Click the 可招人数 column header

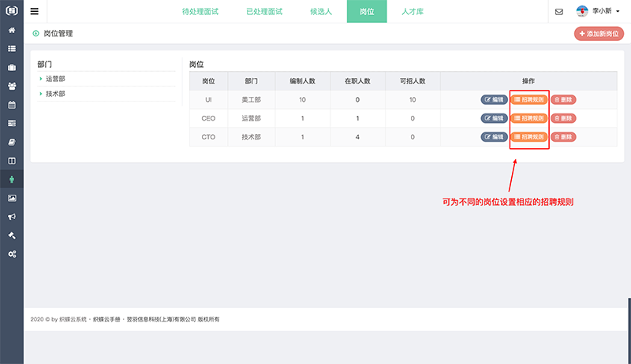tap(413, 81)
